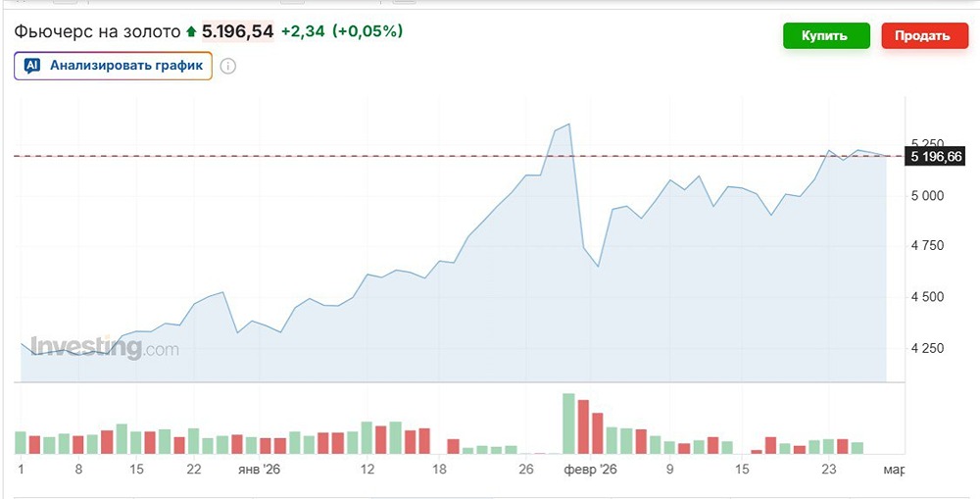Screen dimensions: 980x499
Task: Click the +2,34 price change value
Action: point(302,31)
